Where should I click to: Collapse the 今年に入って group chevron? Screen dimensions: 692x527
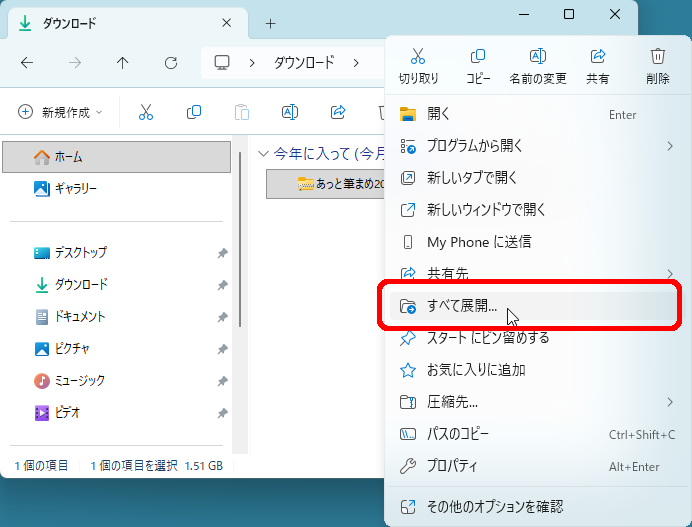coord(263,154)
